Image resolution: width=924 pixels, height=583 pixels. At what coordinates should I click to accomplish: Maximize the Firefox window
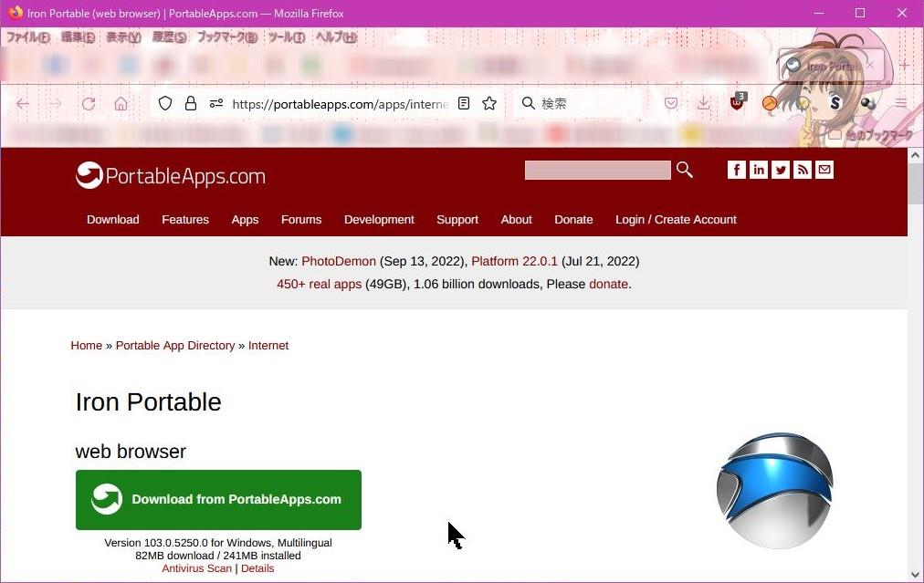pyautogui.click(x=860, y=13)
